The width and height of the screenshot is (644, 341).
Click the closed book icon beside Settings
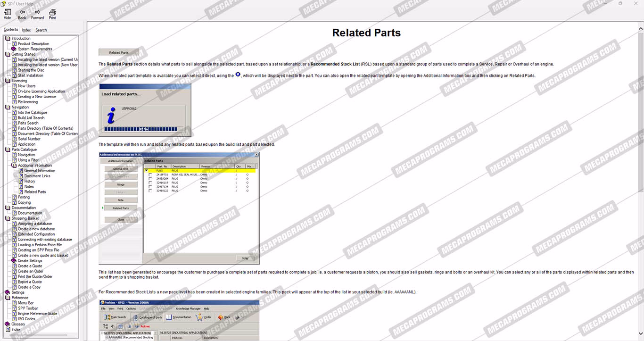pos(8,292)
